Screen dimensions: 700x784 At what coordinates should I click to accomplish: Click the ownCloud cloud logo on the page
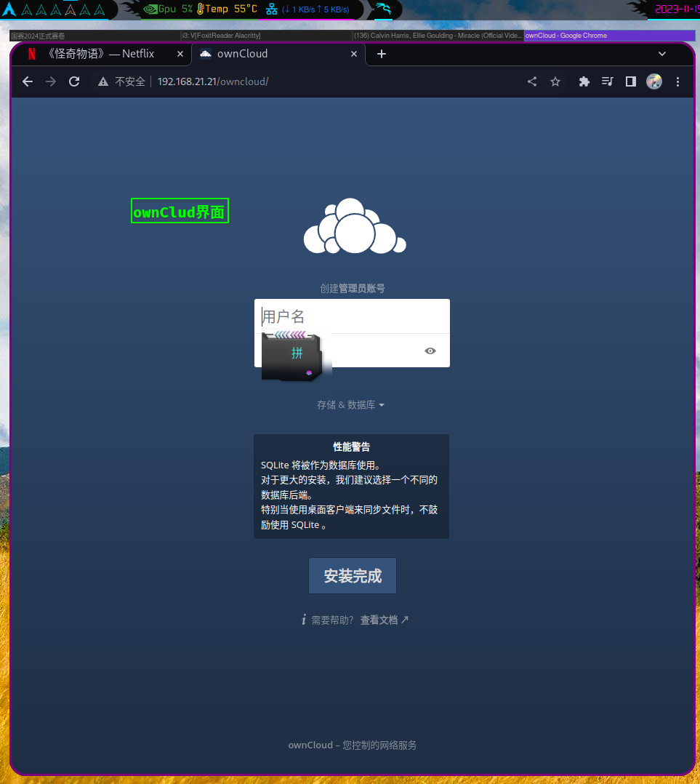coord(354,226)
